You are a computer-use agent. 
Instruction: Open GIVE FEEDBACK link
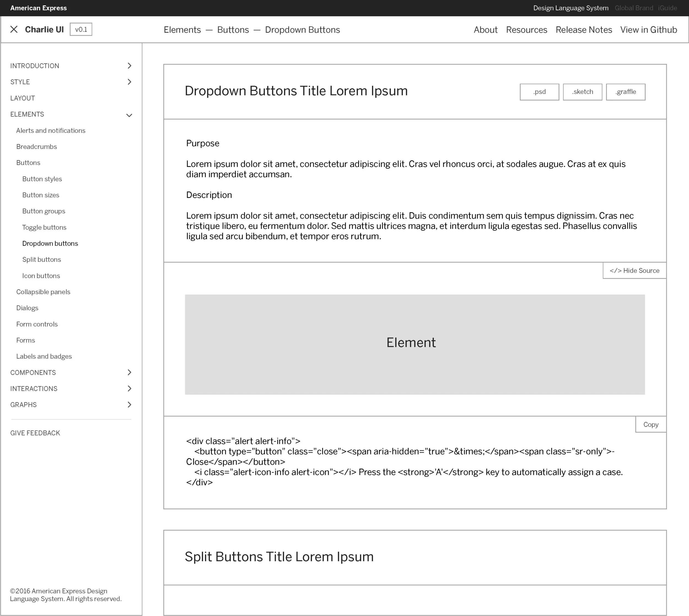(35, 433)
